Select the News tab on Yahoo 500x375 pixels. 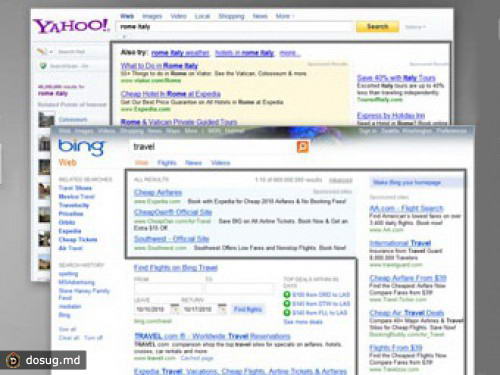pyautogui.click(x=260, y=16)
